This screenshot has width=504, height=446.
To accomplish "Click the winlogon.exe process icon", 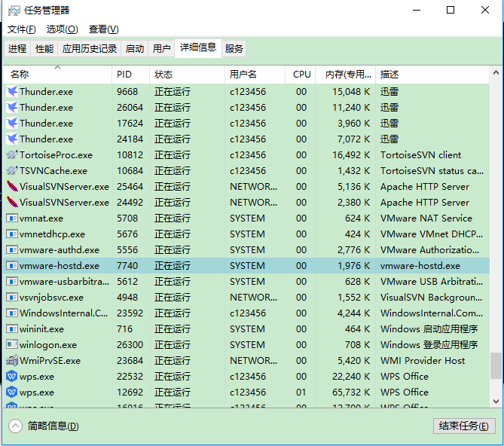I will click(x=12, y=345).
